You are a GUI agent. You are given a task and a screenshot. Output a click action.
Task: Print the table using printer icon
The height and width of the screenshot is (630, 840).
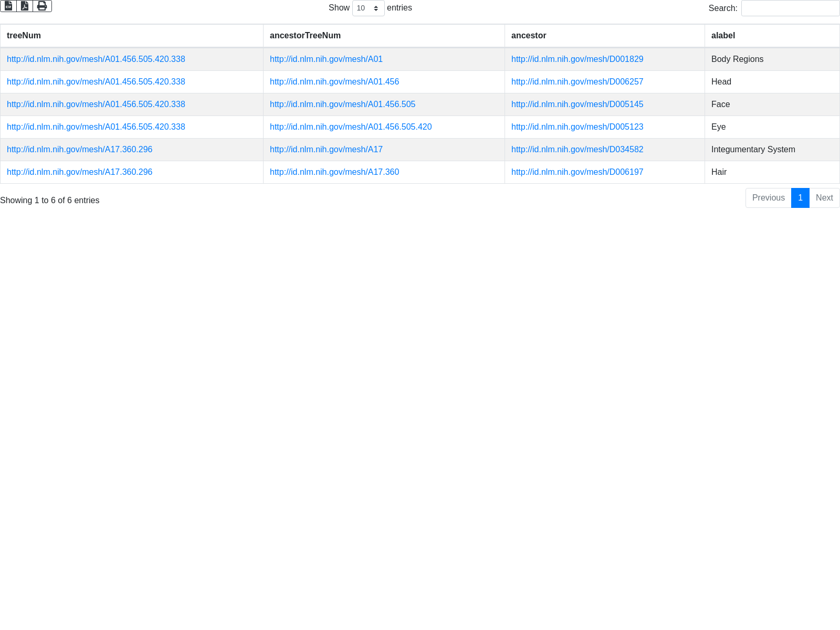pyautogui.click(x=42, y=6)
